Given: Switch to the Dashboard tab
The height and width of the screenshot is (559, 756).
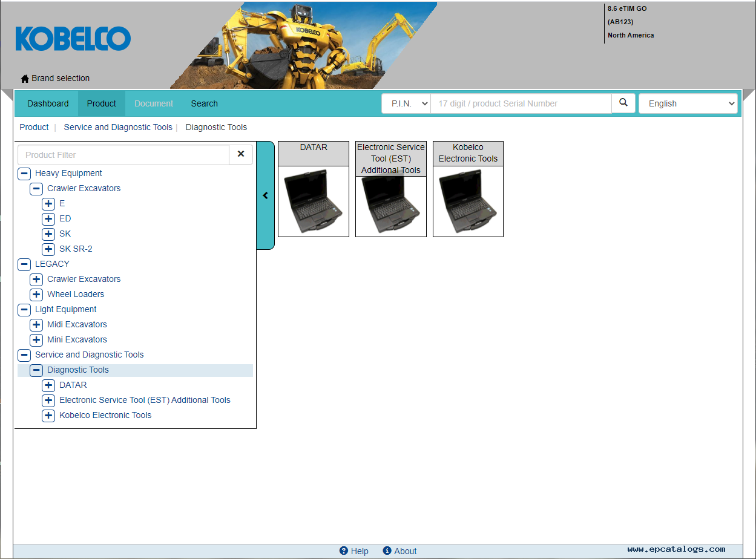Looking at the screenshot, I should pos(48,103).
